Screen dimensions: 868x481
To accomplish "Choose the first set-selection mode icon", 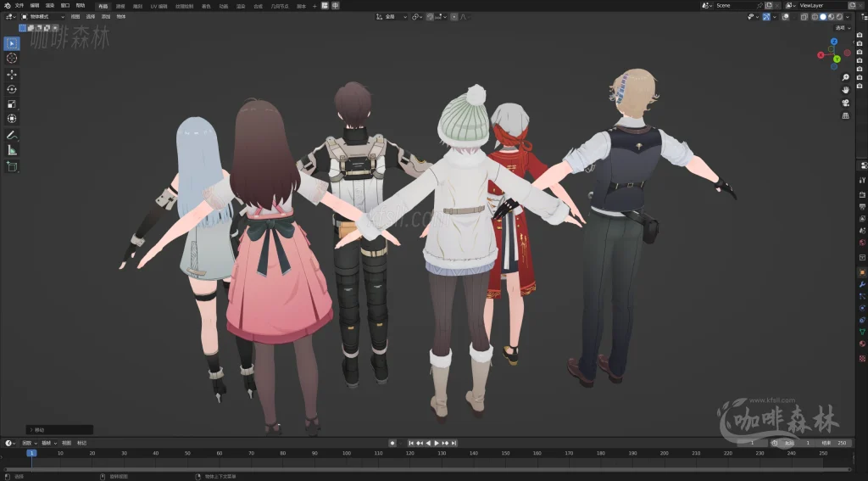I will [x=23, y=28].
